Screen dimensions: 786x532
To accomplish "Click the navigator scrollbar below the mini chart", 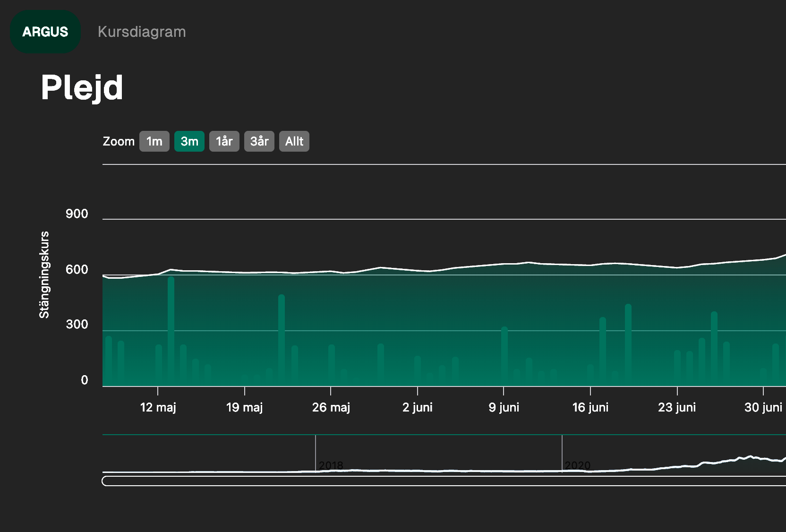I will pyautogui.click(x=444, y=481).
